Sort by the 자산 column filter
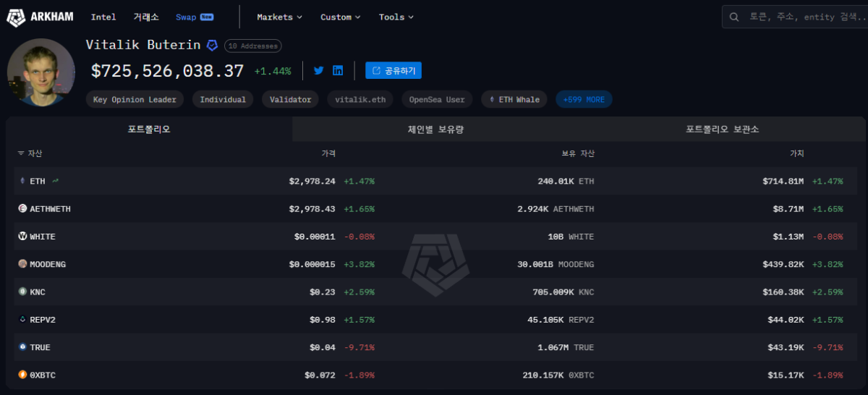The width and height of the screenshot is (868, 395). pos(30,153)
